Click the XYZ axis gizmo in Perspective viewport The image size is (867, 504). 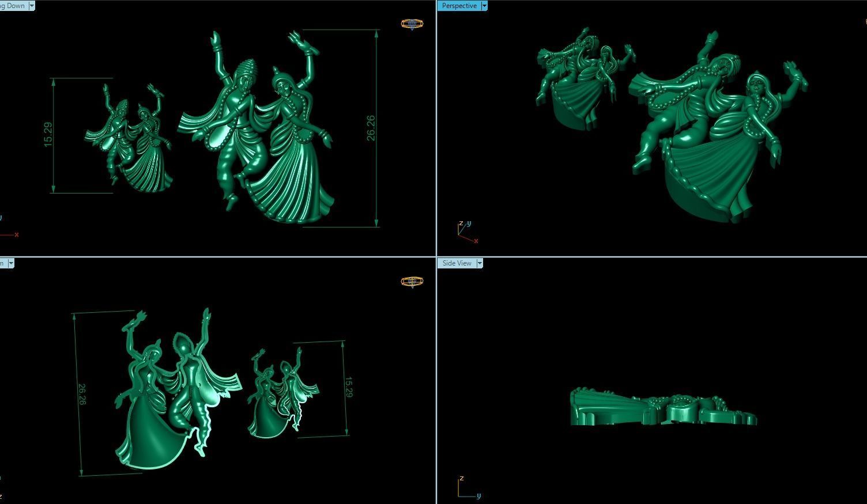[468, 232]
